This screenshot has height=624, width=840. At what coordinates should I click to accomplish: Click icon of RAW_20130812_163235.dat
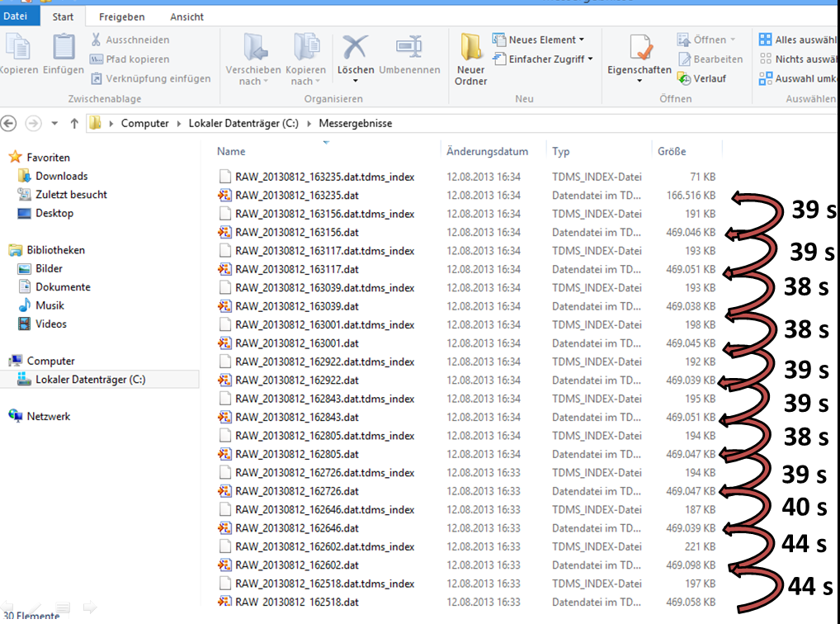pos(224,195)
